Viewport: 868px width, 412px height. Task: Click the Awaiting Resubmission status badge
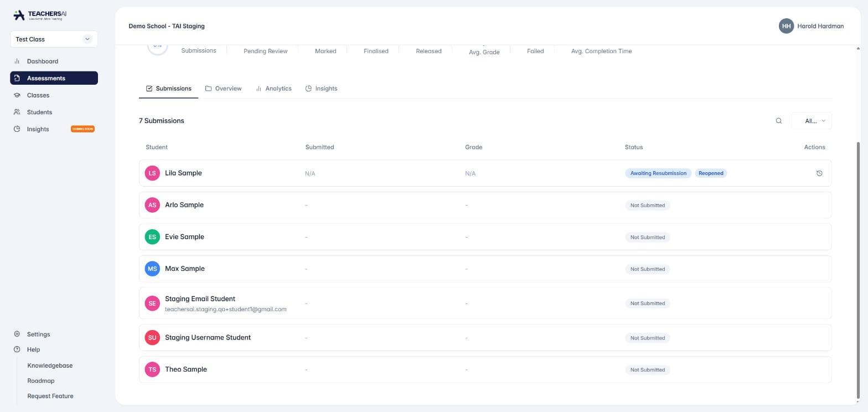click(x=658, y=173)
